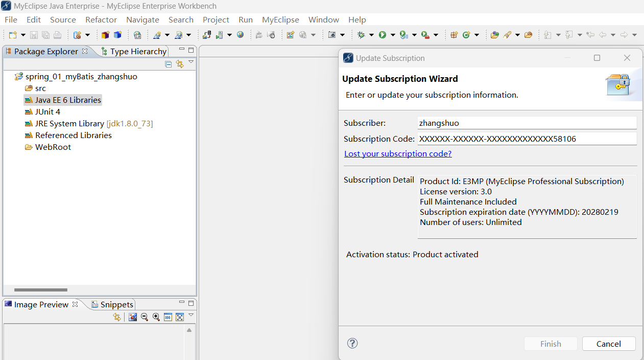Toggle the Image Preview sync arrows icon
Image resolution: width=644 pixels, height=360 pixels.
(117, 317)
